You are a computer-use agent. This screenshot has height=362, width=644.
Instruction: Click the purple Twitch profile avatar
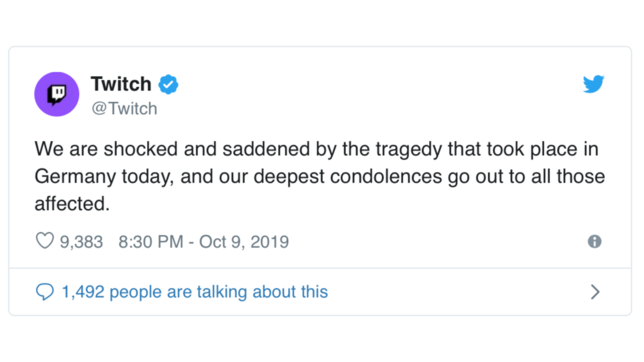pyautogui.click(x=57, y=94)
